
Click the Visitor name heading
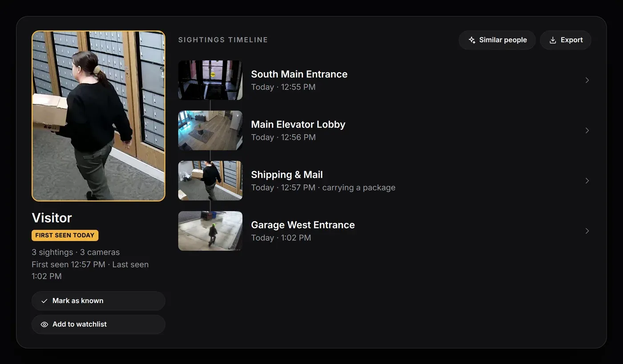point(52,218)
